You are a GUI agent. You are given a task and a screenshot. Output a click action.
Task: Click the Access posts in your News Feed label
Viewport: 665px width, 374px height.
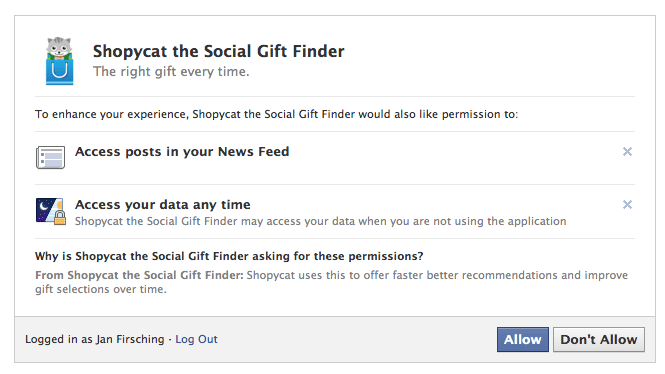pos(182,151)
